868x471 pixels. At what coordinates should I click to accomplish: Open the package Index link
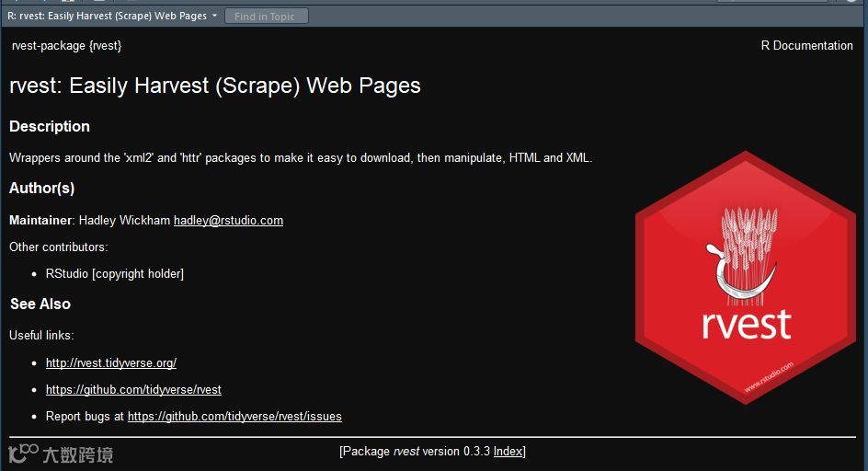click(508, 451)
